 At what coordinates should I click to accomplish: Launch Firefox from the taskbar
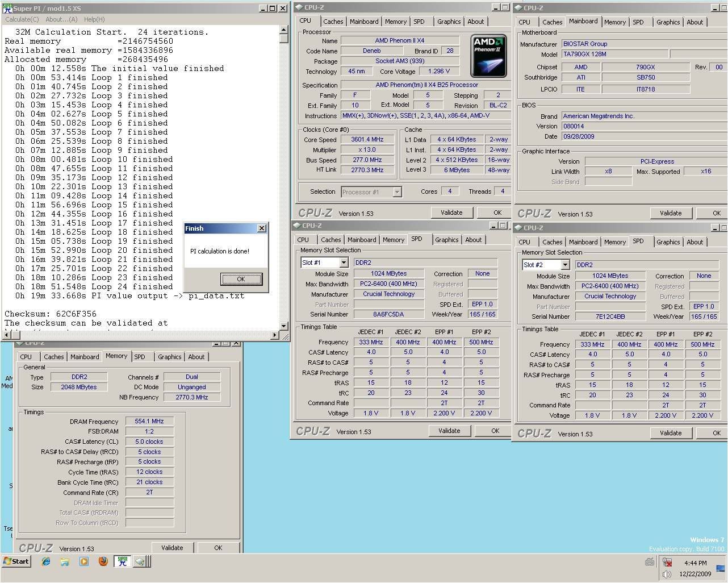pyautogui.click(x=103, y=561)
